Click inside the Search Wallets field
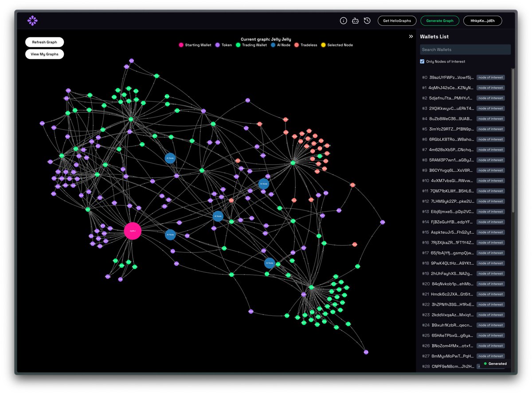This screenshot has width=532, height=394. coord(465,49)
